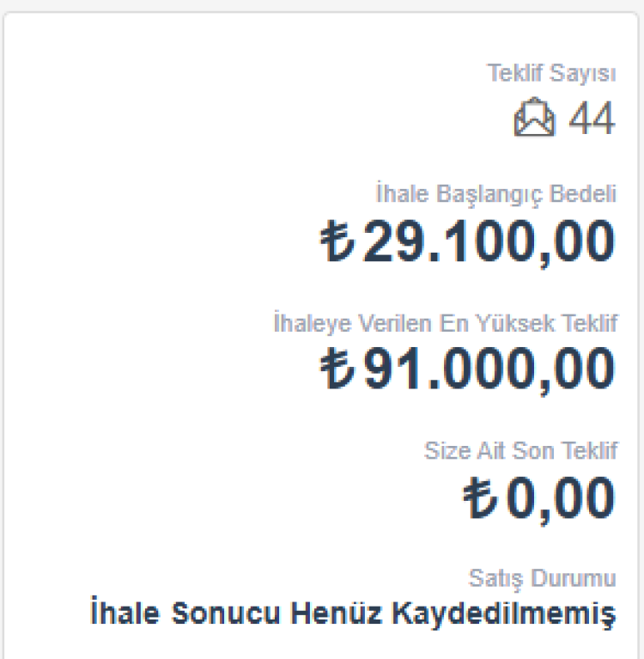The height and width of the screenshot is (659, 644).
Task: Click the 0,00 last bid digits
Action: (x=561, y=498)
